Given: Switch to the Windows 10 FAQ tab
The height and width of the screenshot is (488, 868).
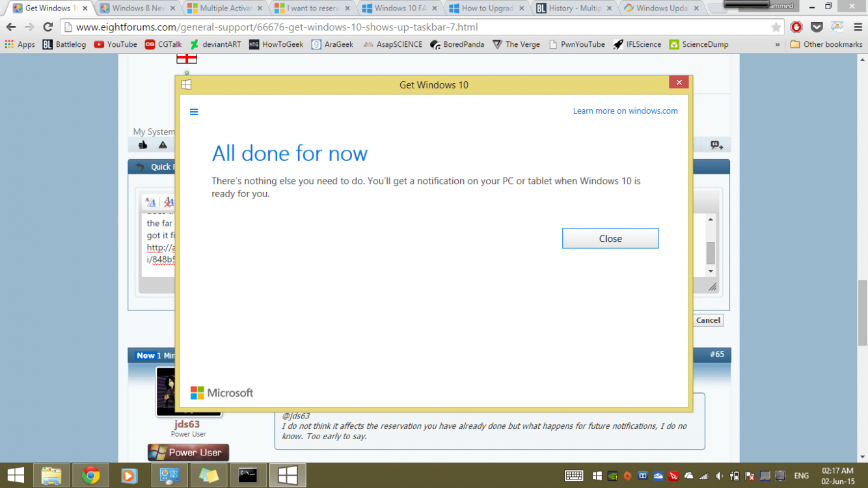Looking at the screenshot, I should (x=400, y=8).
